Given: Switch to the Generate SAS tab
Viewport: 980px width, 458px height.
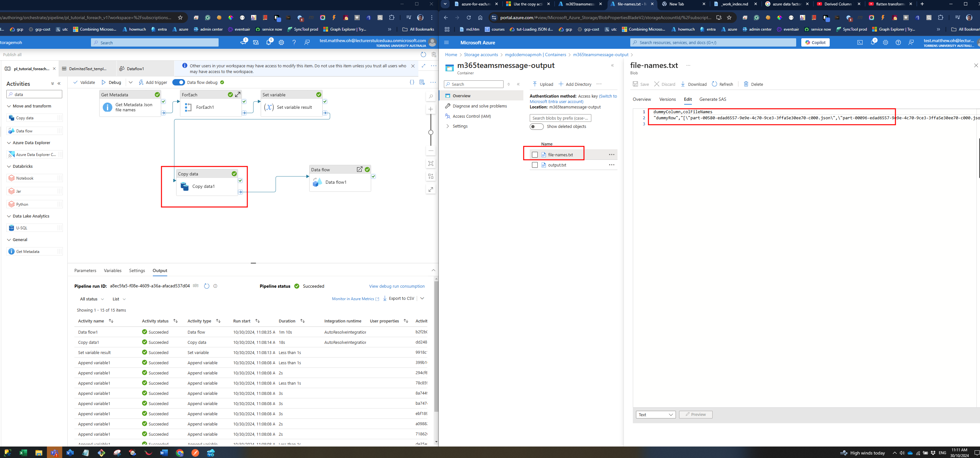Looking at the screenshot, I should [713, 99].
